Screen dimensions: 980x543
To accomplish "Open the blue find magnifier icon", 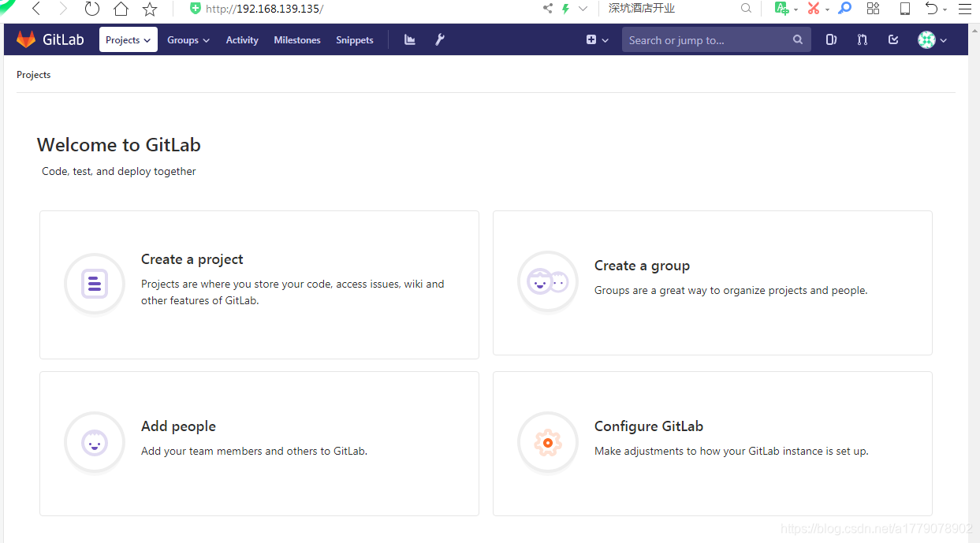I will (844, 9).
